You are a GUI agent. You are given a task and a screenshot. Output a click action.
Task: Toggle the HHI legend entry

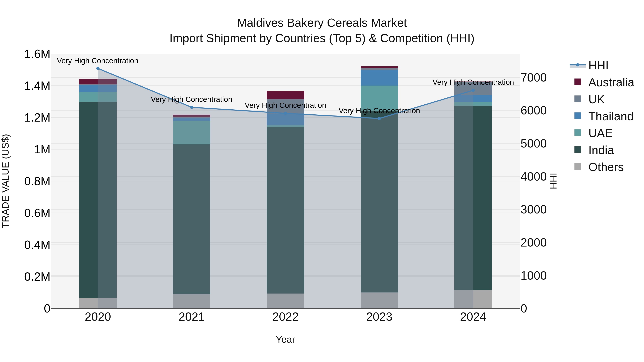click(589, 65)
